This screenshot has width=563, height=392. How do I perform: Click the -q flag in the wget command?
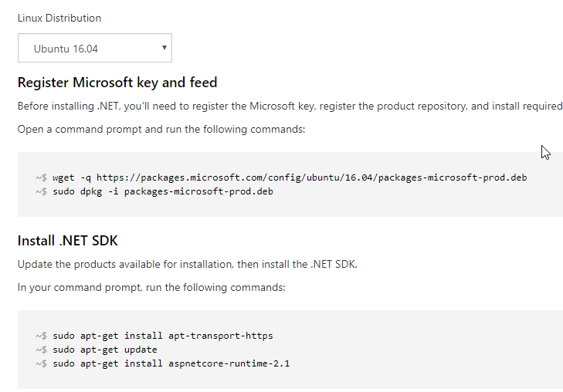[85, 177]
